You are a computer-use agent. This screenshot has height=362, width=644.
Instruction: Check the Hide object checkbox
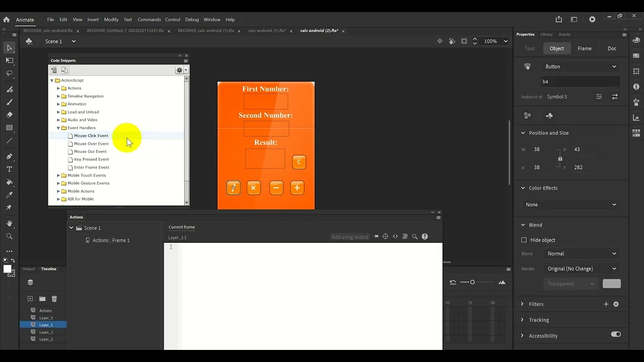[524, 240]
